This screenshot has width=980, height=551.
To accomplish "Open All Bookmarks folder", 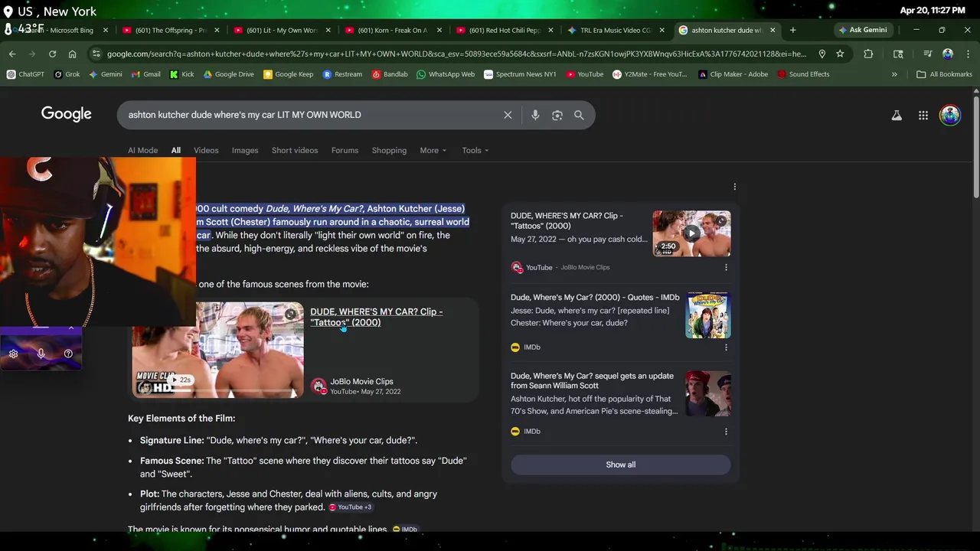I will (944, 74).
